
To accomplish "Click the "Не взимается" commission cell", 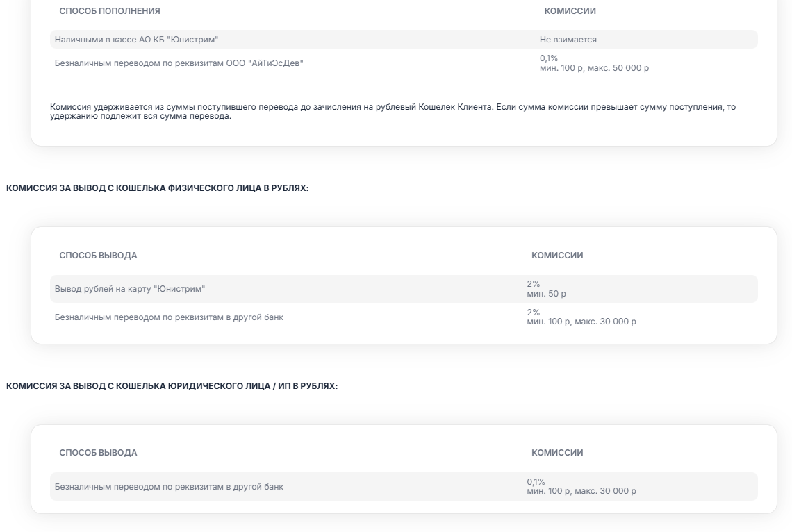I will point(568,40).
